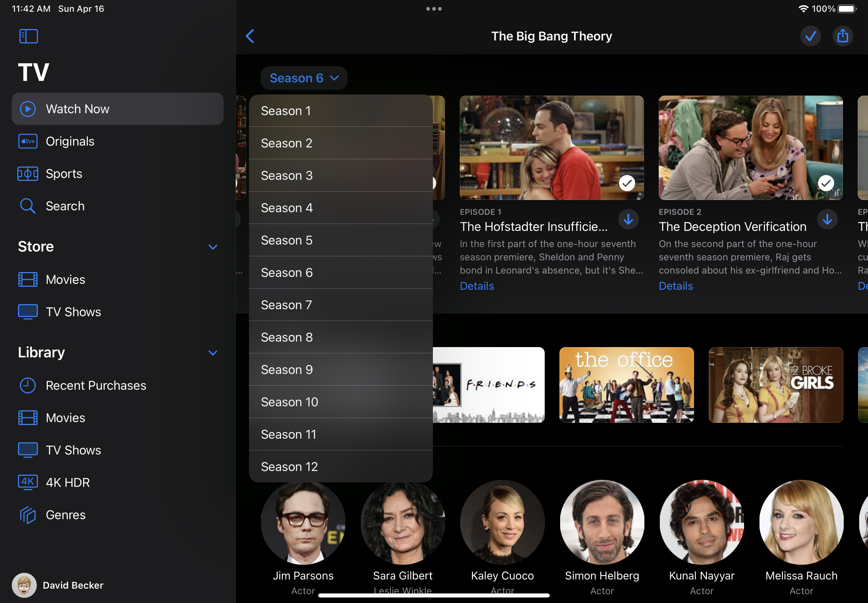Open 4K HDR in Library
The image size is (868, 603).
pos(118,482)
